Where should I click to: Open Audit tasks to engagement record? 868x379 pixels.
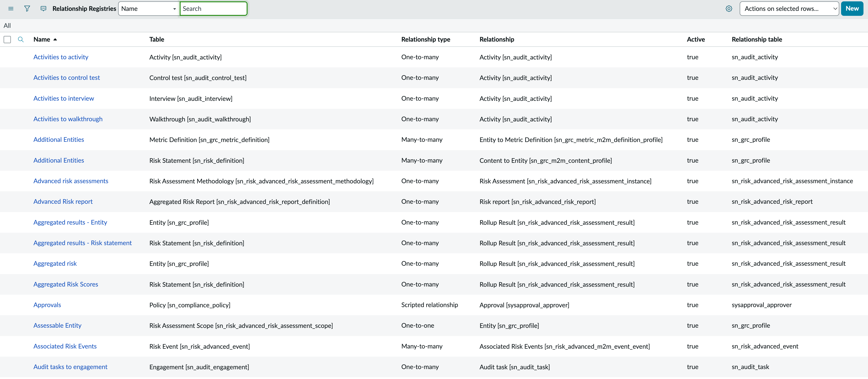pos(70,367)
